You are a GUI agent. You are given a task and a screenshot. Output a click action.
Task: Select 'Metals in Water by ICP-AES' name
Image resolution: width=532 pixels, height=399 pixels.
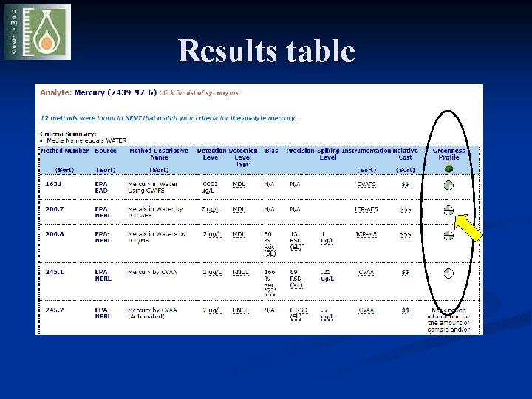155,212
